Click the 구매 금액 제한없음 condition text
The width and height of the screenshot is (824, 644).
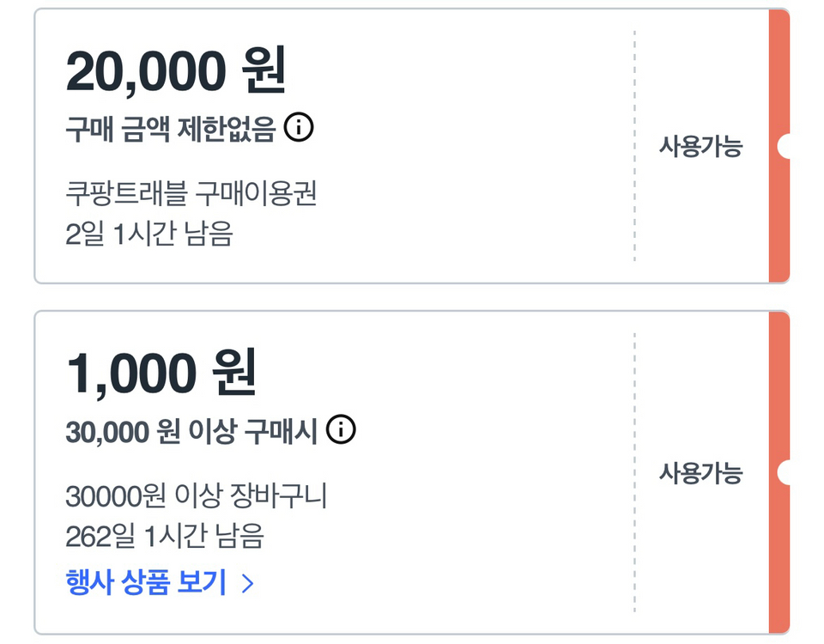(x=170, y=130)
